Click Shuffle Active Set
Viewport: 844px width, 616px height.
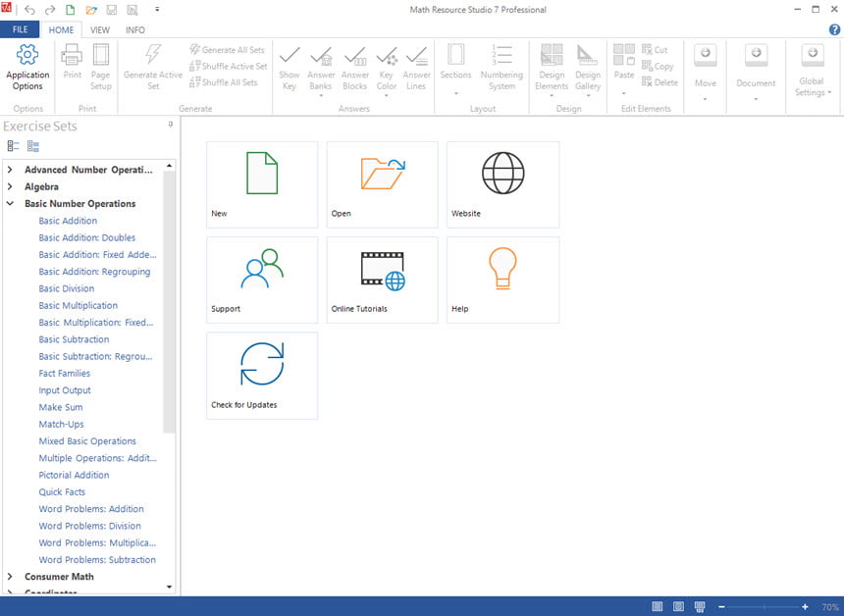[x=229, y=66]
